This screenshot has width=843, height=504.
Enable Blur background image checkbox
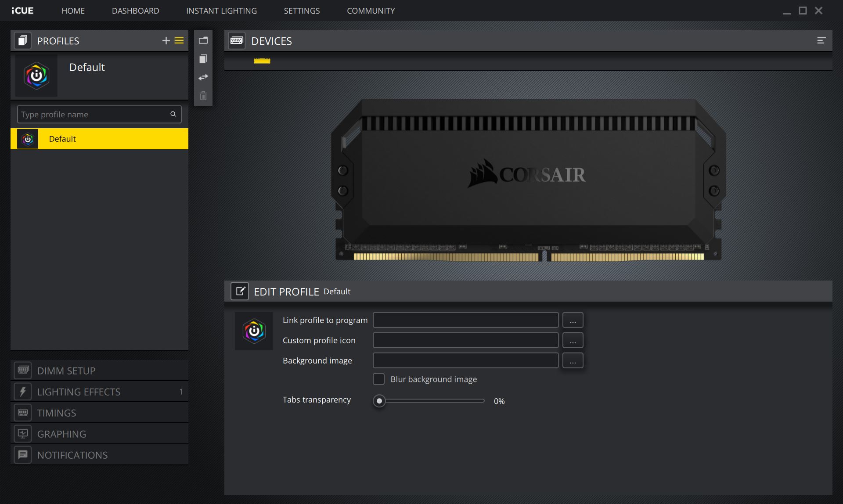378,379
